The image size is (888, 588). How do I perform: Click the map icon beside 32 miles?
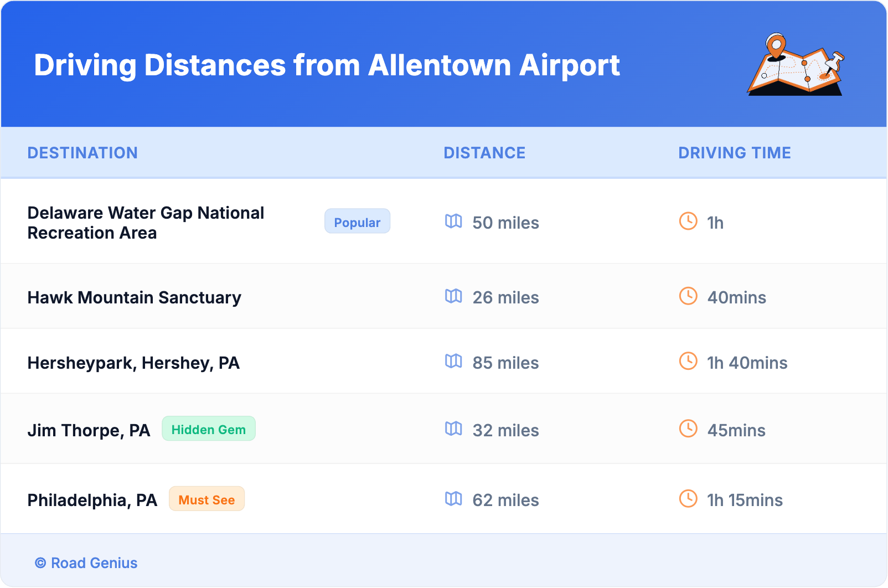pos(453,429)
